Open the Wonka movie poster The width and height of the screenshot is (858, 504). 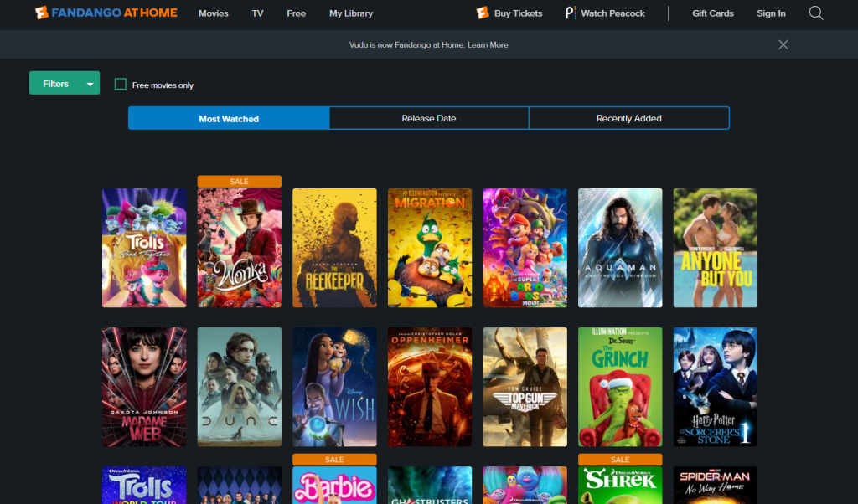pyautogui.click(x=239, y=247)
